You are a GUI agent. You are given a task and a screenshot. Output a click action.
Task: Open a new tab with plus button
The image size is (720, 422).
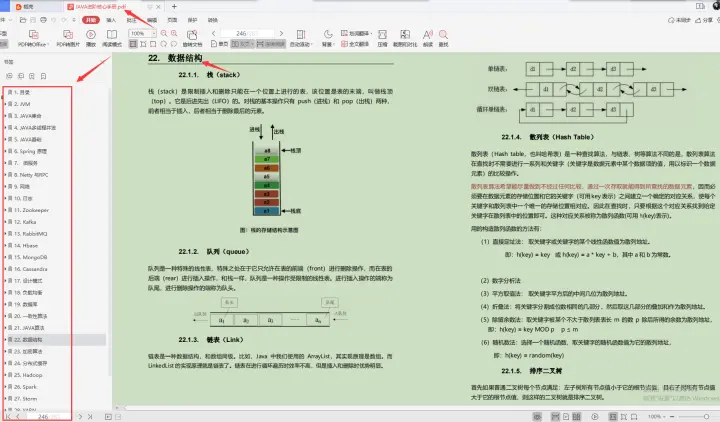pyautogui.click(x=174, y=6)
